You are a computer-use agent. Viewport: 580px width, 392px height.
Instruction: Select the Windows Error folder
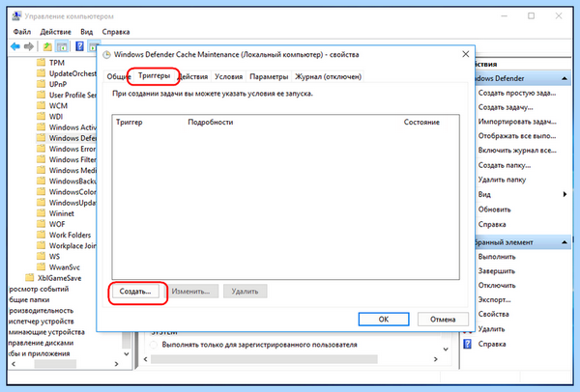(67, 149)
